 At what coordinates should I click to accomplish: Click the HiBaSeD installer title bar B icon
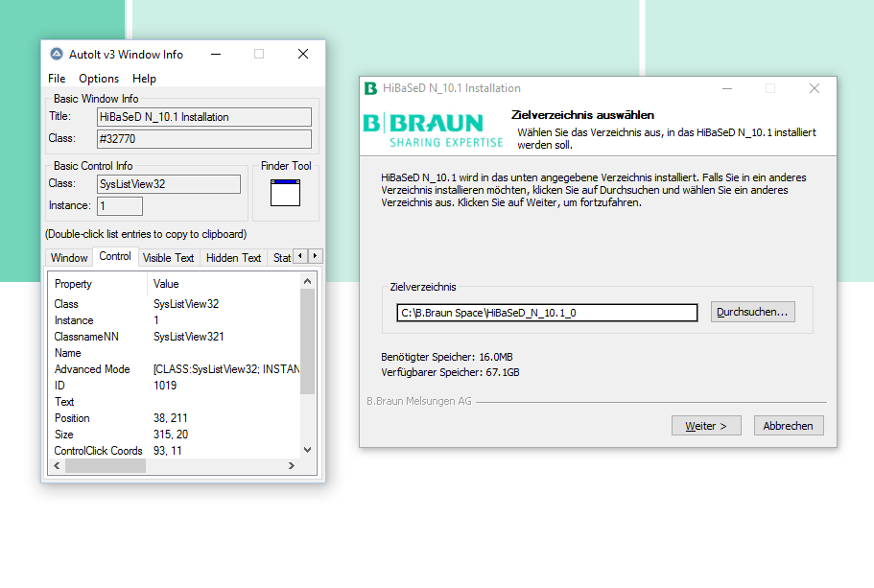370,88
